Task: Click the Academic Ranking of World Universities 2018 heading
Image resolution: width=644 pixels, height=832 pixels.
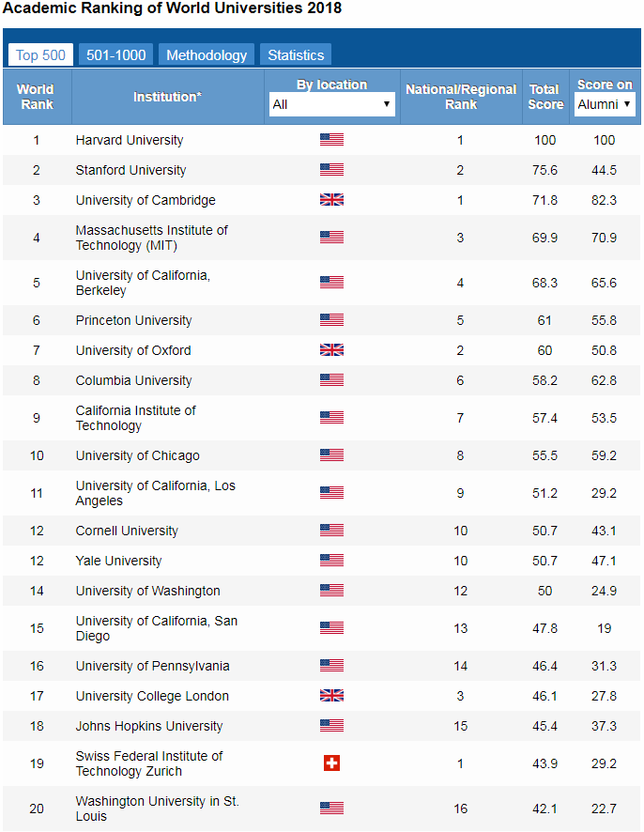Action: 173,8
